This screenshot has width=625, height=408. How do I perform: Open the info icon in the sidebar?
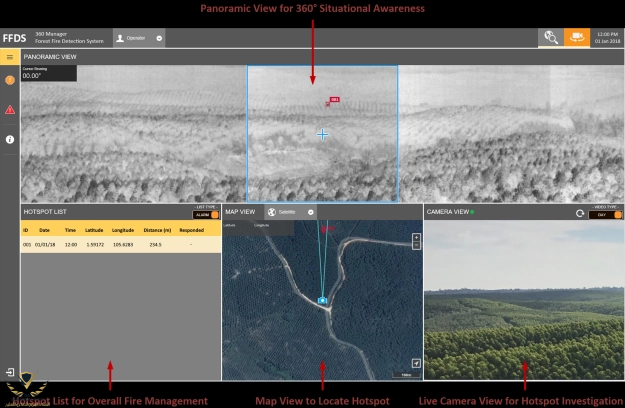10,139
